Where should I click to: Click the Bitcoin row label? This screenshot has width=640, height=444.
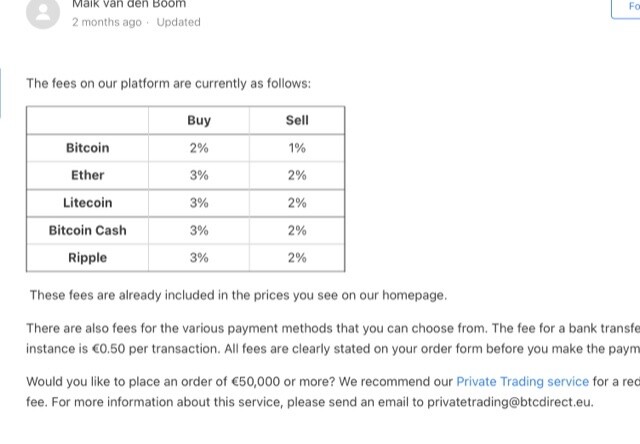click(87, 148)
